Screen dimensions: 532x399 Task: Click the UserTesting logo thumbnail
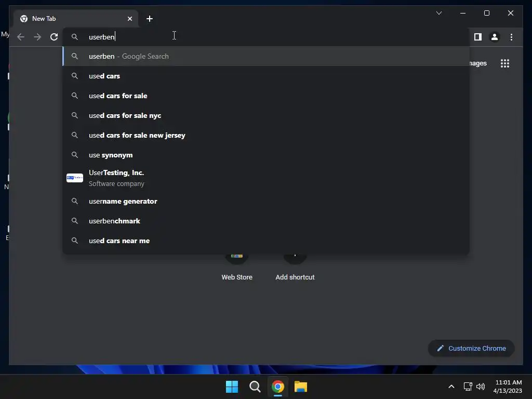coord(75,178)
